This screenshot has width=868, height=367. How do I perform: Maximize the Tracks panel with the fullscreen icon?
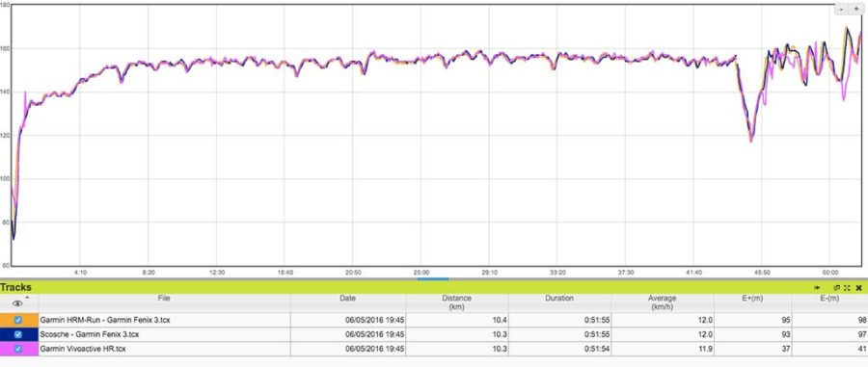(x=847, y=288)
